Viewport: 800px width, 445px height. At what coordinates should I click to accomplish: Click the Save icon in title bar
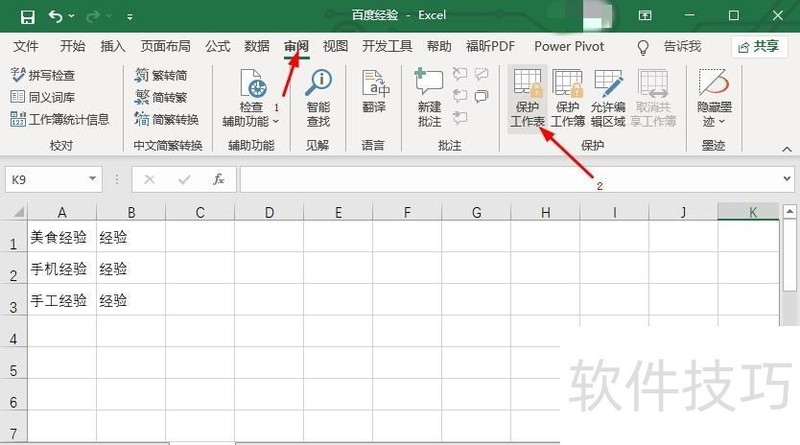point(28,17)
